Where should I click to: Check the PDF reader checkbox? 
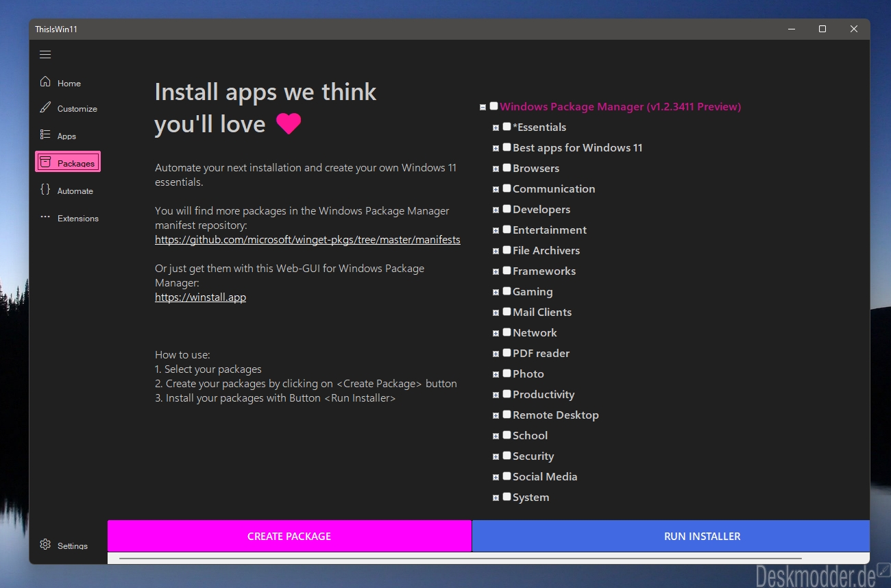506,353
